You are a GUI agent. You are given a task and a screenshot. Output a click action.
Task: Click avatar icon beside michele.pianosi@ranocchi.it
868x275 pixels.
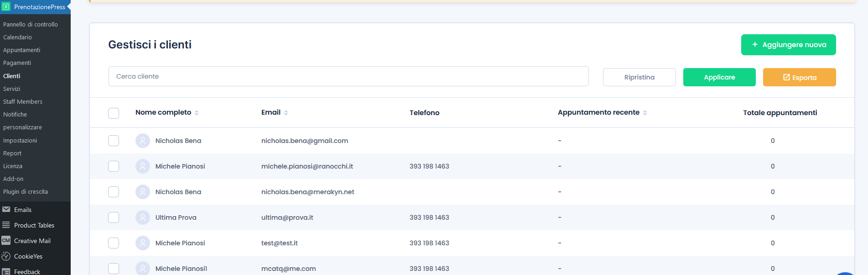(x=143, y=166)
